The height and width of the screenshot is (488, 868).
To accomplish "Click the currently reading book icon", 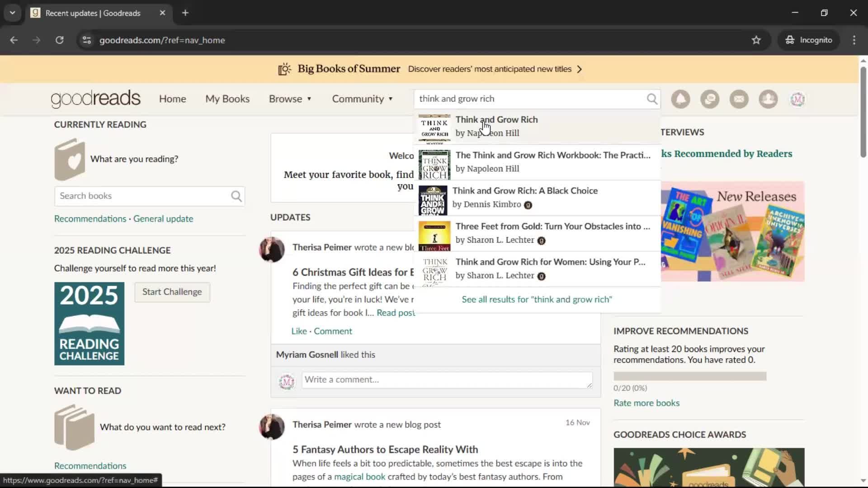I will [x=70, y=159].
